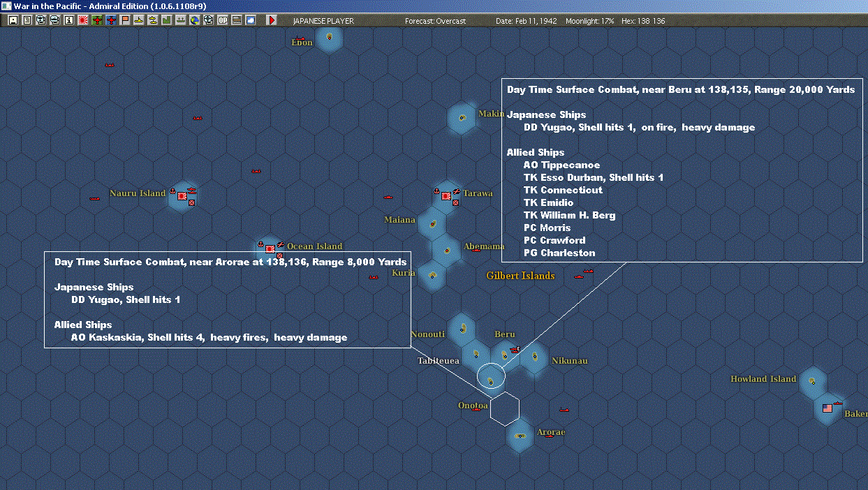Click the two yellow ships toolbar icon
Screen dimensions: 868x490
pyautogui.click(x=152, y=20)
